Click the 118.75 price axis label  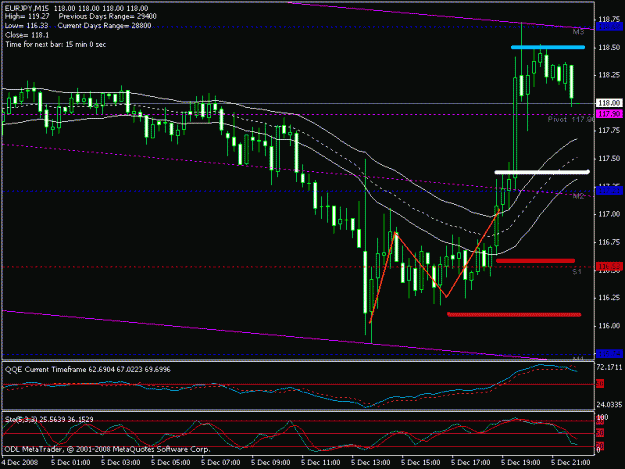[609, 19]
